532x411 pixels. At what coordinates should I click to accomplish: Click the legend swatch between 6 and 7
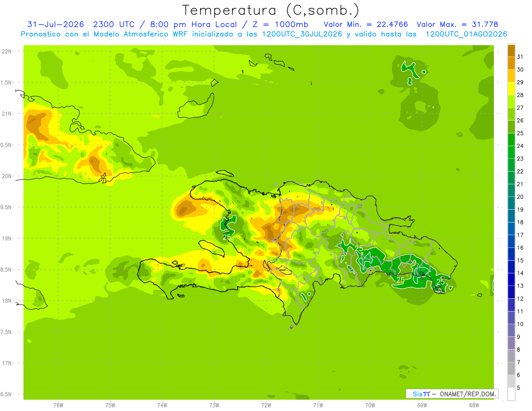511,368
